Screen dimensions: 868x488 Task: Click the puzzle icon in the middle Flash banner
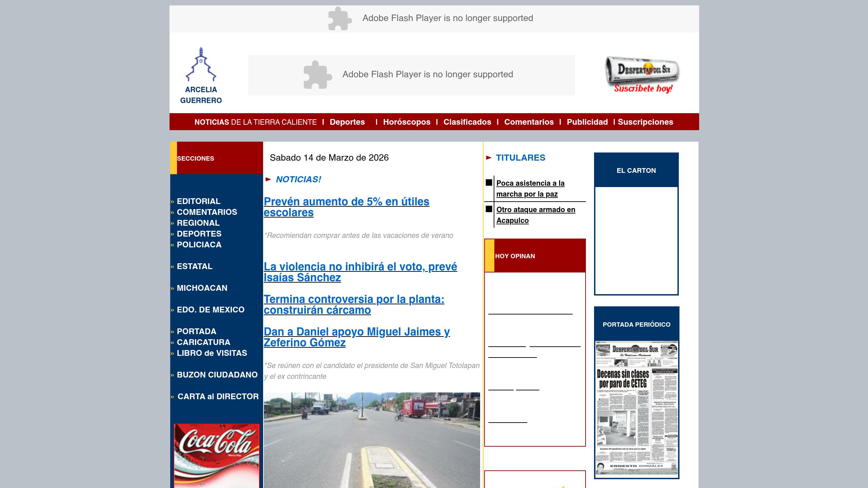click(x=317, y=75)
